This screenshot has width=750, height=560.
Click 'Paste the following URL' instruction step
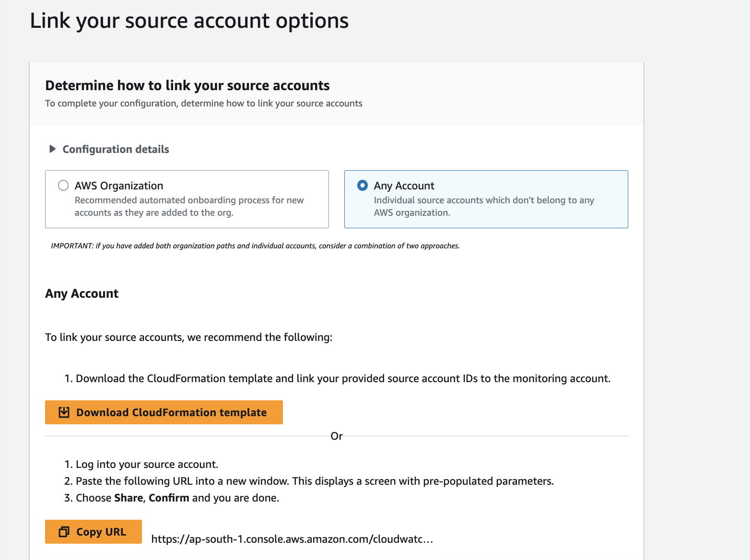pyautogui.click(x=315, y=481)
